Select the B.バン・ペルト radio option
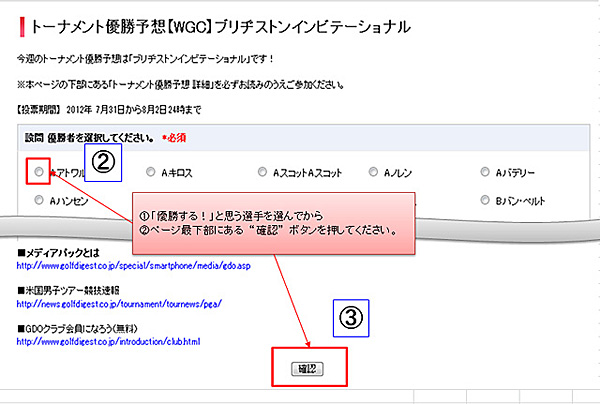600x404 pixels. coord(485,200)
